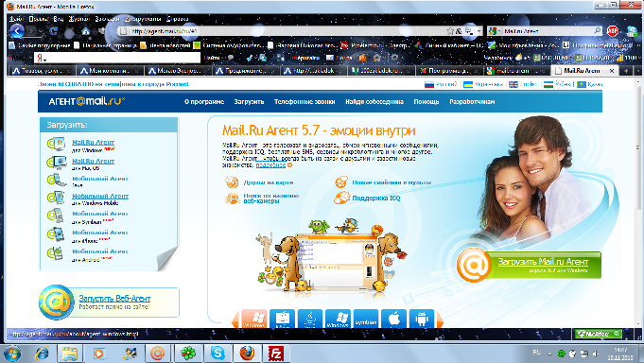Click the 'Поддержка ICQ' feature link
The height and width of the screenshot is (363, 644).
[x=375, y=199]
